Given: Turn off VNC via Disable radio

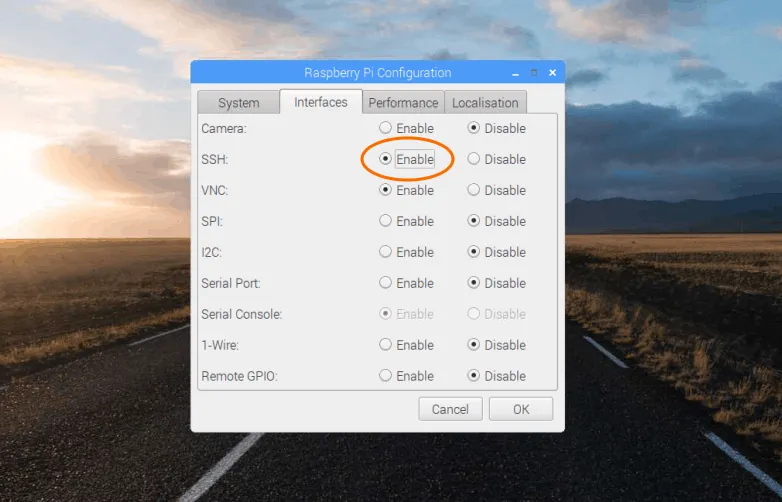Looking at the screenshot, I should [x=496, y=190].
